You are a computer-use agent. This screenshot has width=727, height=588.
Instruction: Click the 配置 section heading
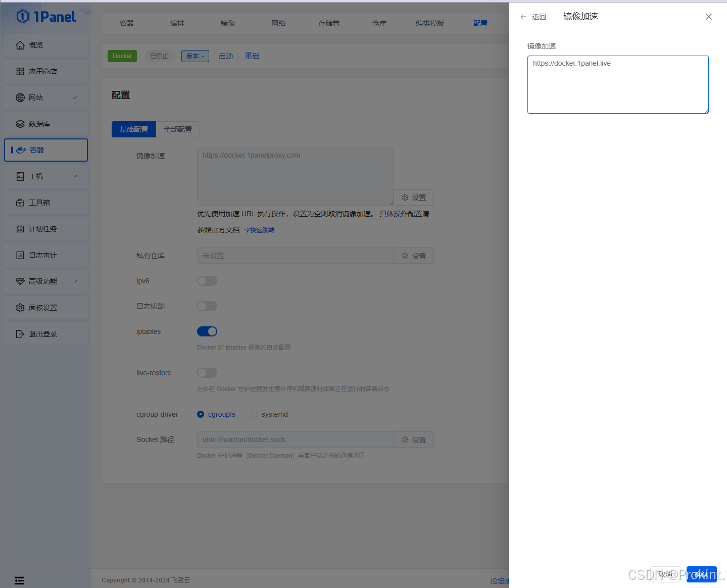point(121,95)
